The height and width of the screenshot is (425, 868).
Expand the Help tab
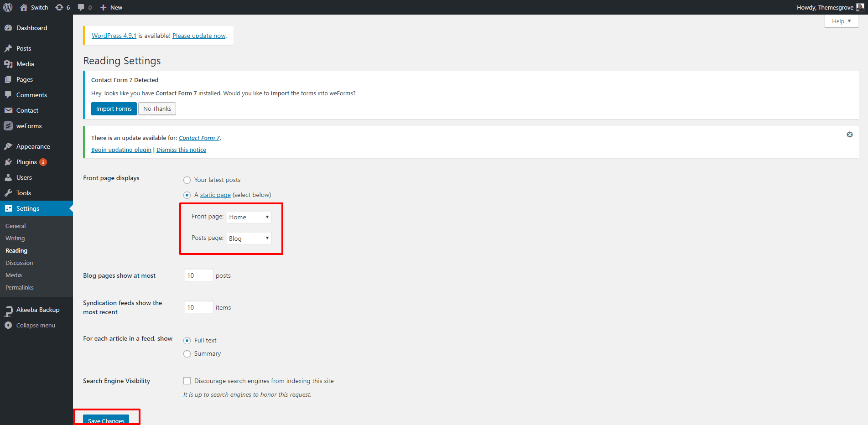[841, 21]
